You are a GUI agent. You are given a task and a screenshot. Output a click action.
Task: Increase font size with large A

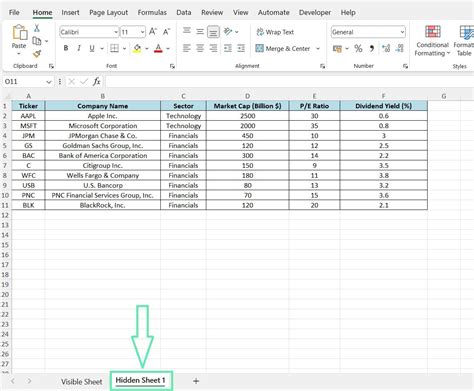click(x=153, y=32)
